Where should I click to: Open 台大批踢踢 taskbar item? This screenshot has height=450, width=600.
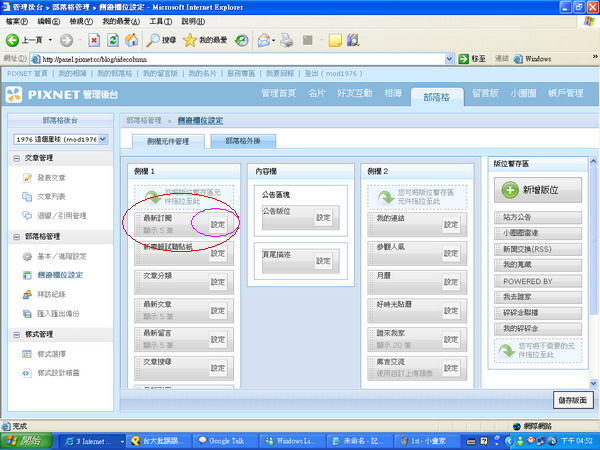point(159,441)
